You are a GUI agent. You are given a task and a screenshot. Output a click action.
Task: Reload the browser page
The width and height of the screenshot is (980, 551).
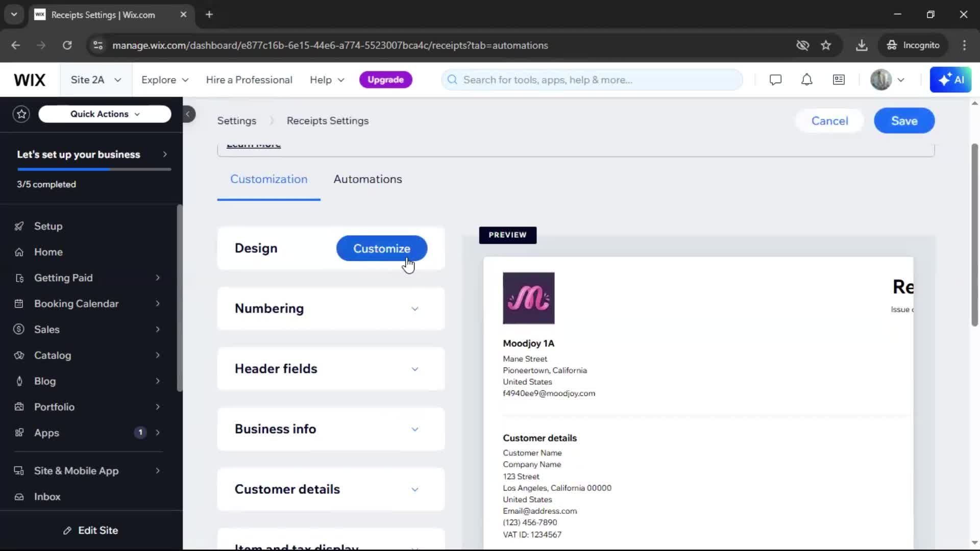pos(67,45)
